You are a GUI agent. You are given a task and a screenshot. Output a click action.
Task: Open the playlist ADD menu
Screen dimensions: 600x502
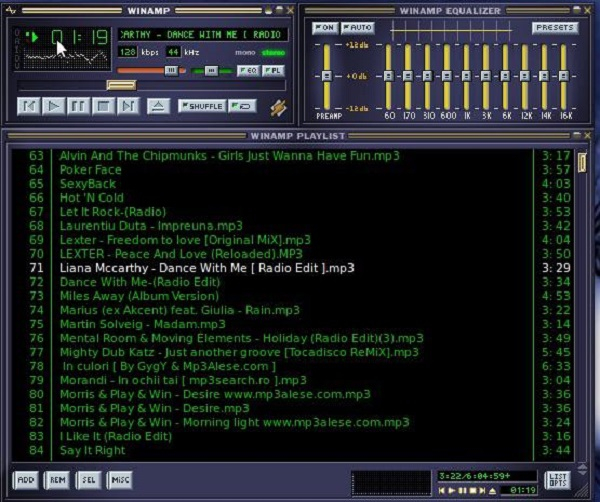pyautogui.click(x=26, y=480)
